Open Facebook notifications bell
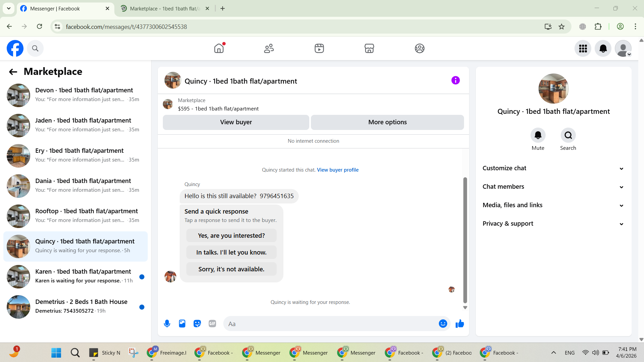644x362 pixels. [x=603, y=48]
